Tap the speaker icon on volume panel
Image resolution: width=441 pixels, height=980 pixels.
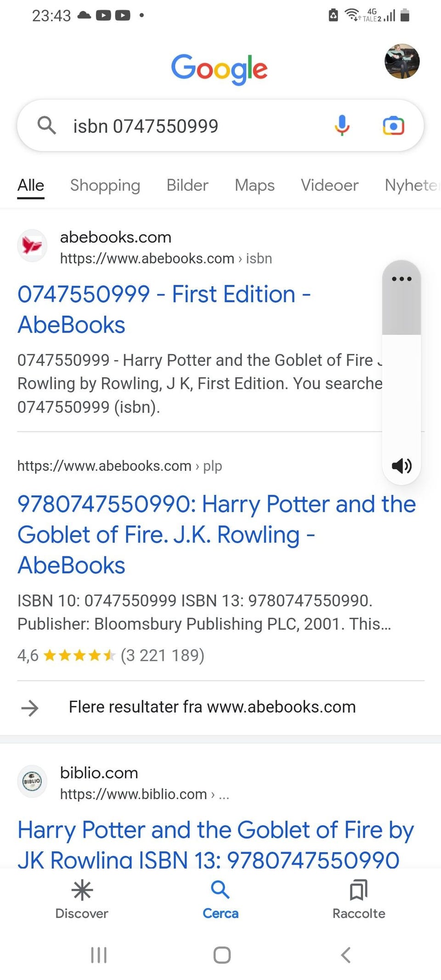click(401, 466)
